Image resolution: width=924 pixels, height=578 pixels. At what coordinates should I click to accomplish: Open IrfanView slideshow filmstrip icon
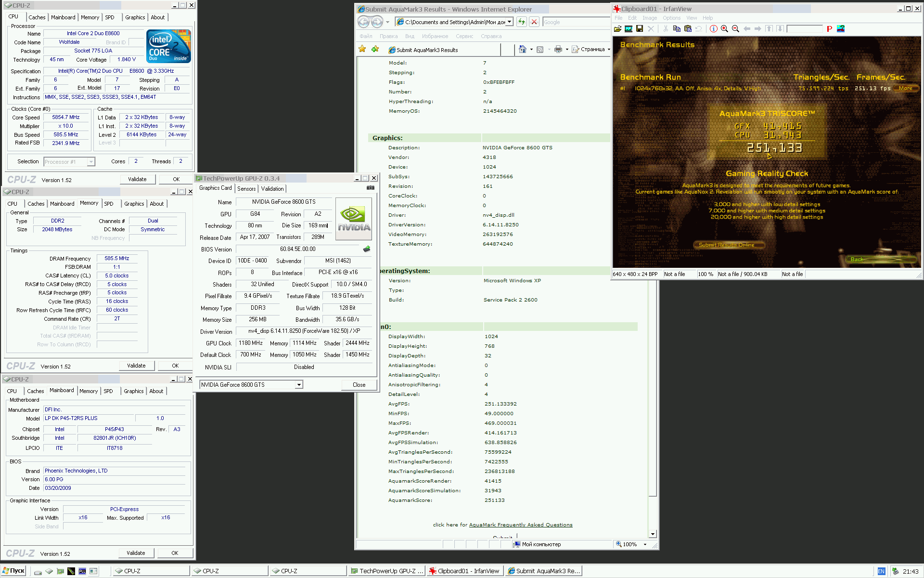pos(629,29)
